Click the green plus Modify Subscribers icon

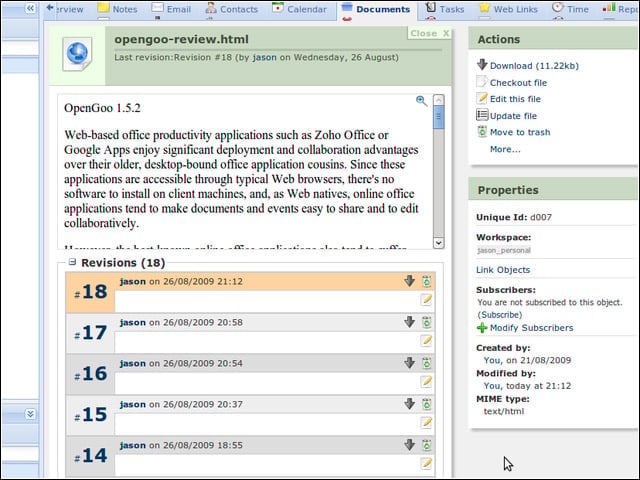482,328
